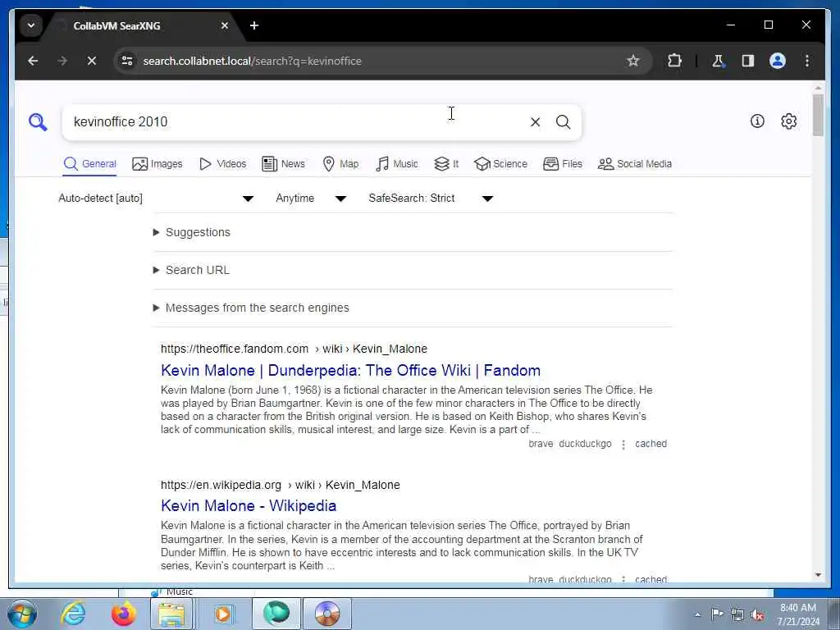Screen dimensions: 840x630
Task: Click the scrollbar down arrow
Action: pyautogui.click(x=818, y=575)
